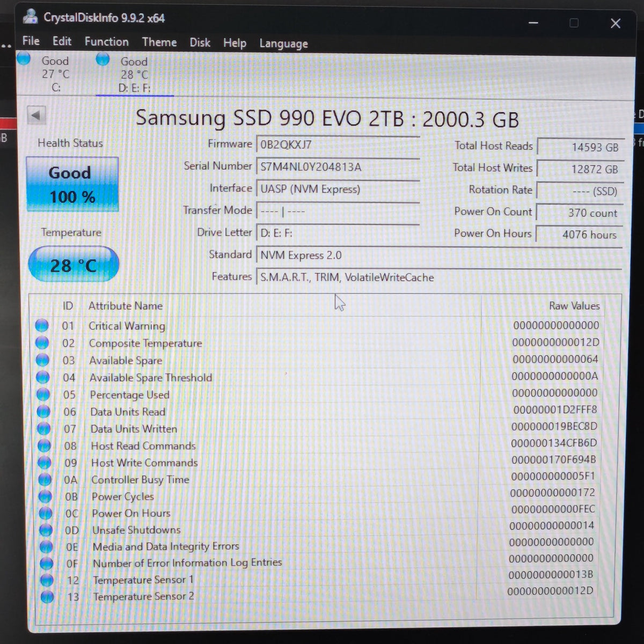Image resolution: width=644 pixels, height=644 pixels.
Task: Select the Critical Warning attribute name
Action: coord(127,326)
